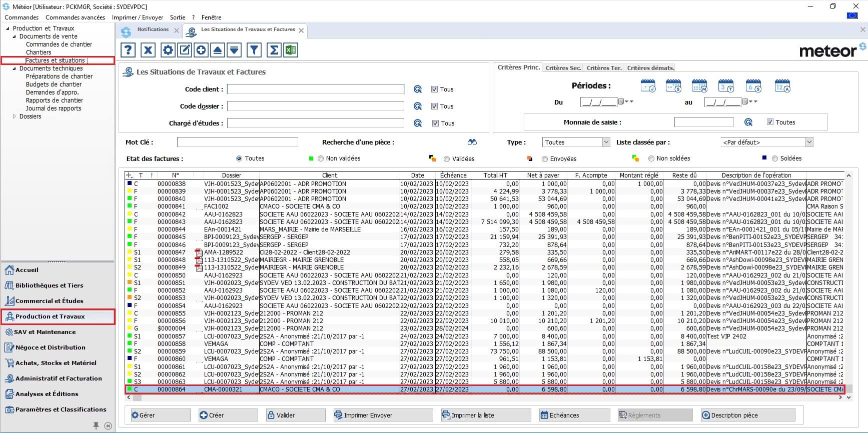Click the lookup icon next to Monnaie de saisie
This screenshot has height=433, width=868.
click(748, 122)
